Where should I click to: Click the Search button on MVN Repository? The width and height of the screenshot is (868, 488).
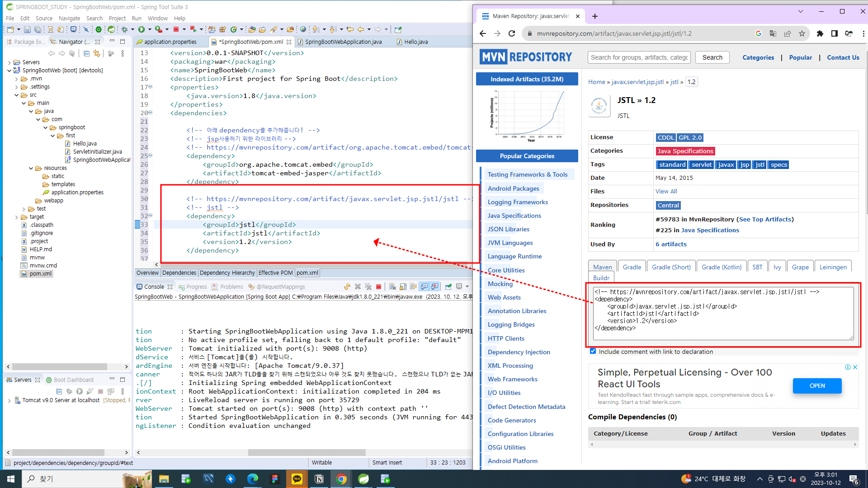pos(712,57)
